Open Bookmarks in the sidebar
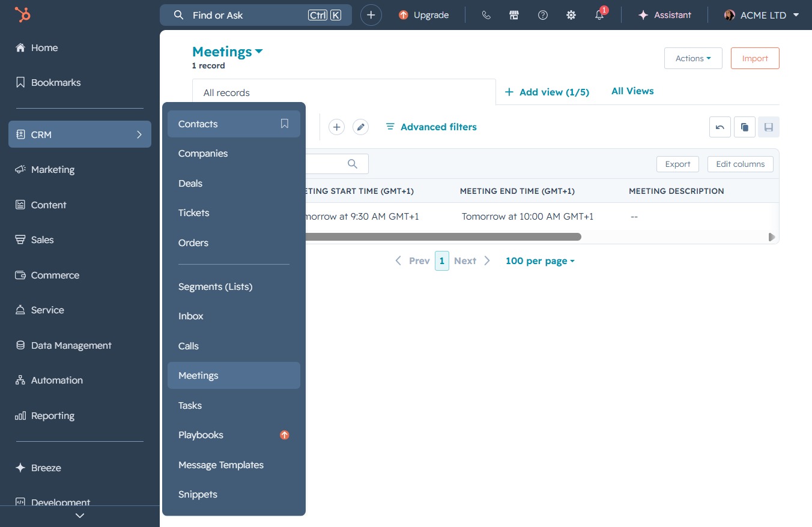The width and height of the screenshot is (812, 527). (80, 83)
